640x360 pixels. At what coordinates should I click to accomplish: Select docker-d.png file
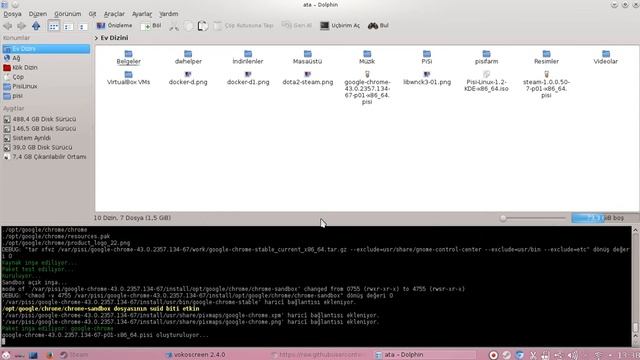coord(188,78)
